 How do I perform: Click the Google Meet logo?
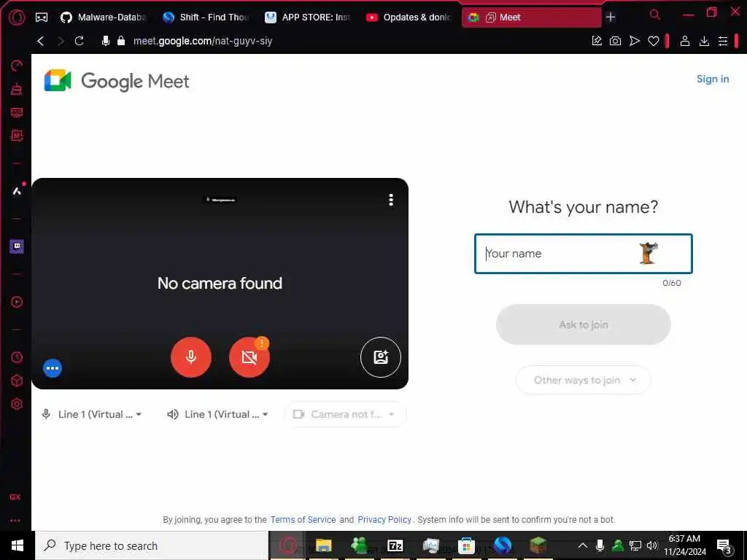[117, 81]
